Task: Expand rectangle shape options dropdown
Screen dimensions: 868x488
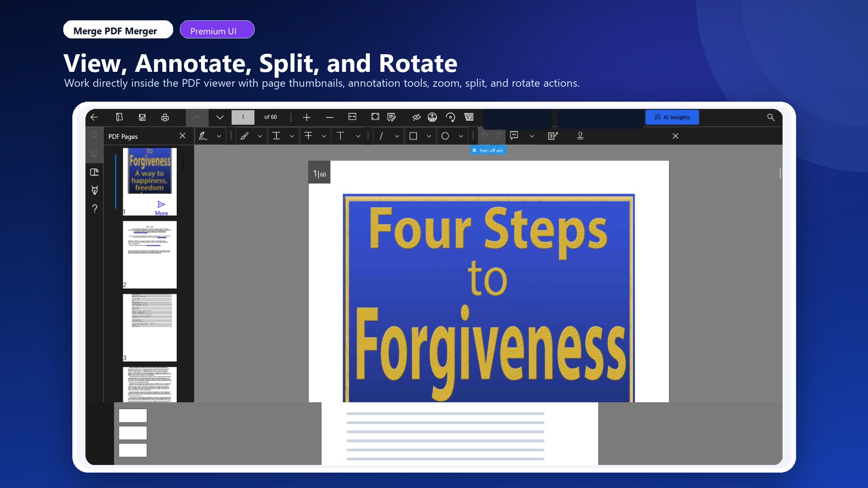Action: tap(429, 136)
